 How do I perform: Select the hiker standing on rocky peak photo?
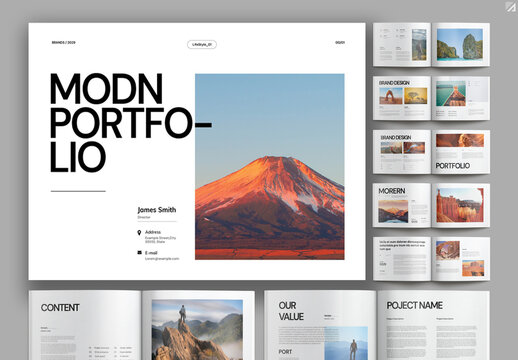197,330
